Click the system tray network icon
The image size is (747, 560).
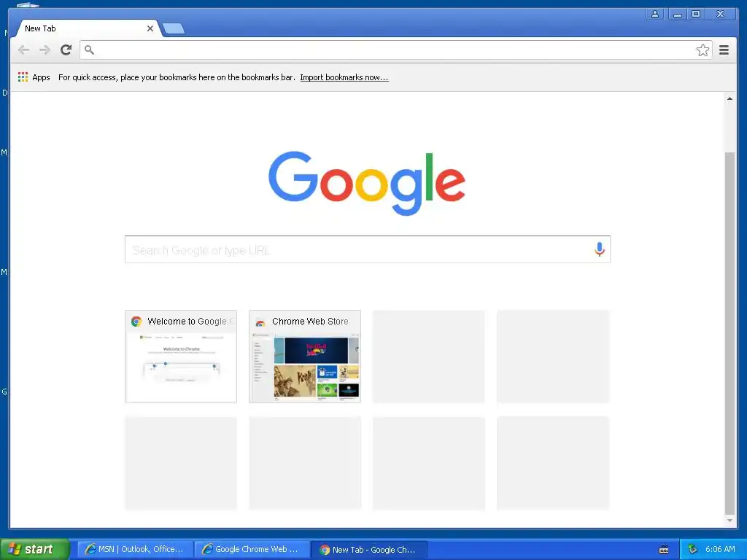point(693,550)
